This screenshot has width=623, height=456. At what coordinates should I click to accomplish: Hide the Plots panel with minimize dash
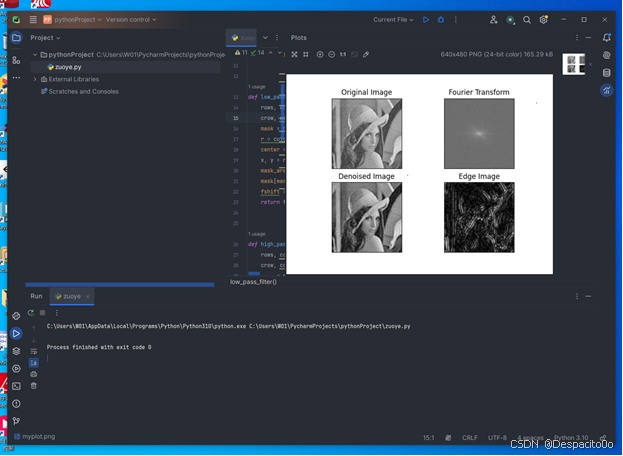[588, 38]
